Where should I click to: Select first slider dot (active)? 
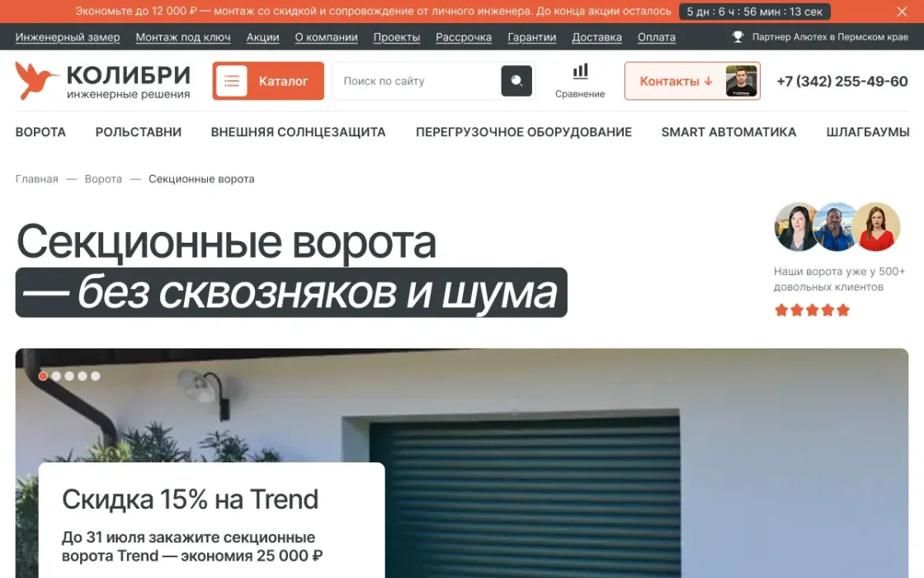tap(43, 377)
